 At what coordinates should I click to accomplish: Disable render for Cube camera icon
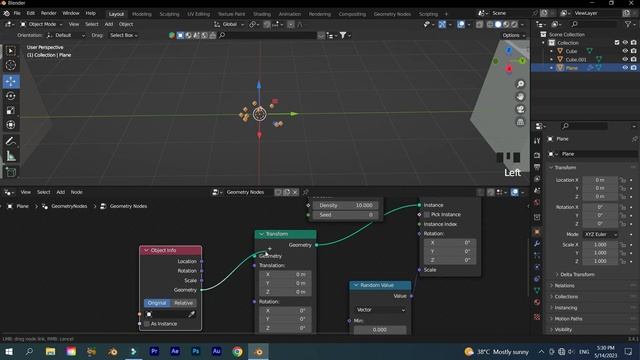pos(633,51)
